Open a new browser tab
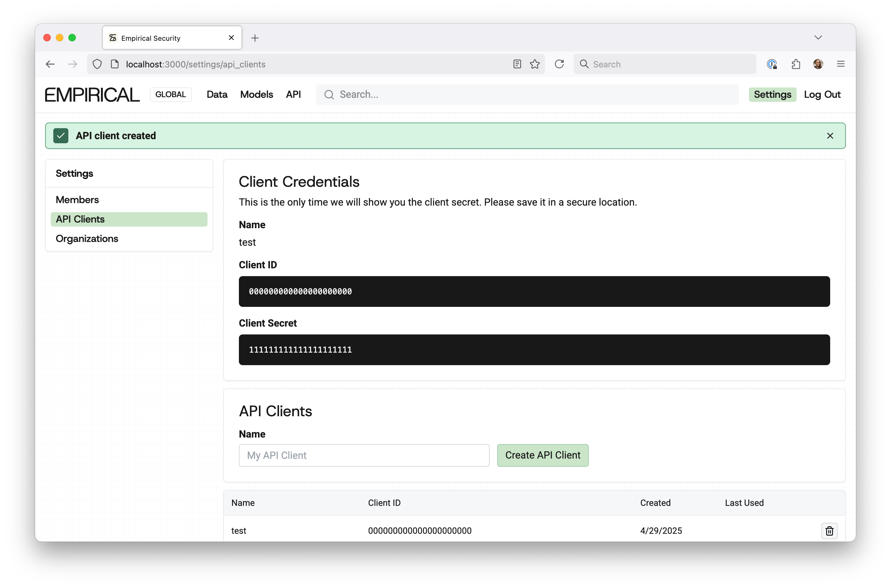The image size is (891, 588). coord(255,38)
